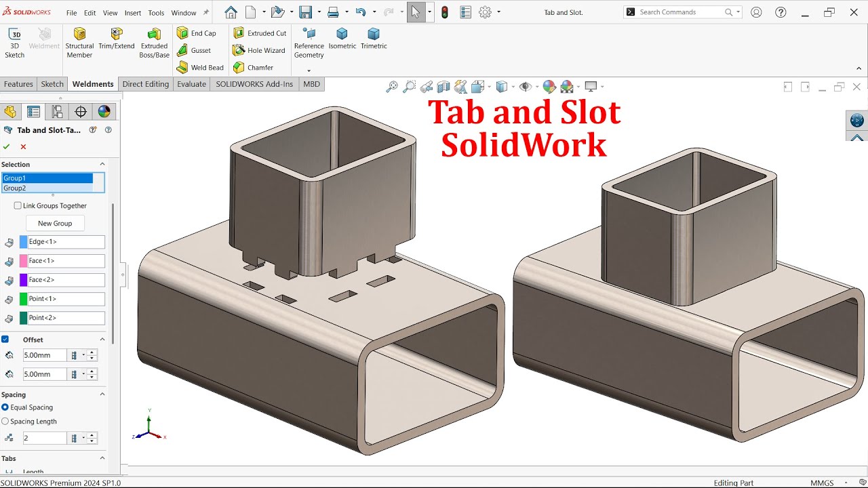Open the File menu
Viewport: 868px width, 488px height.
click(x=72, y=13)
